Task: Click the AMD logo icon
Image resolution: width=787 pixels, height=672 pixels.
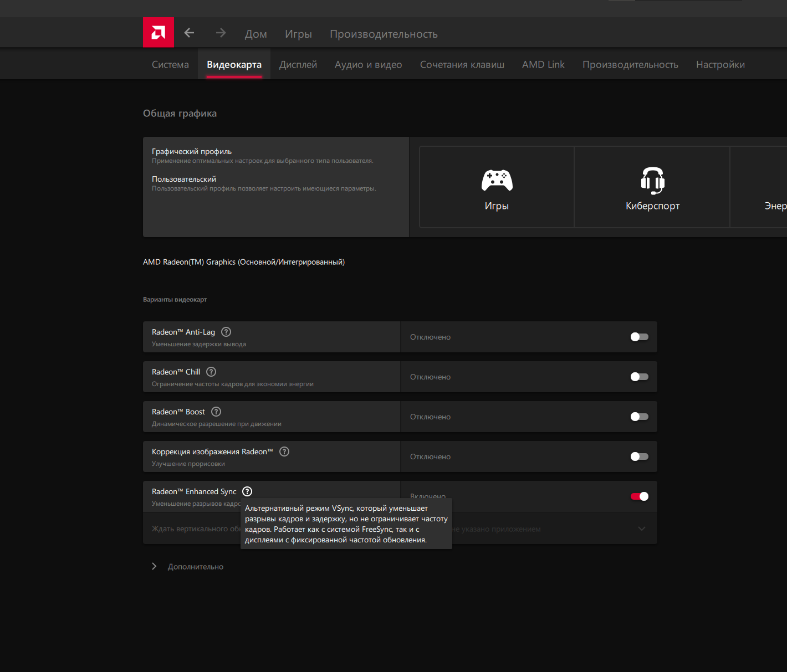Action: (x=159, y=33)
